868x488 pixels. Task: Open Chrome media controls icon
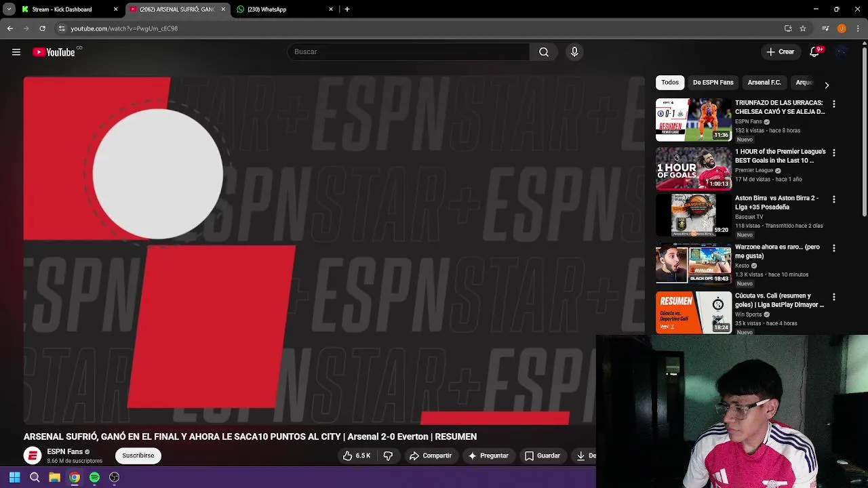coord(825,28)
